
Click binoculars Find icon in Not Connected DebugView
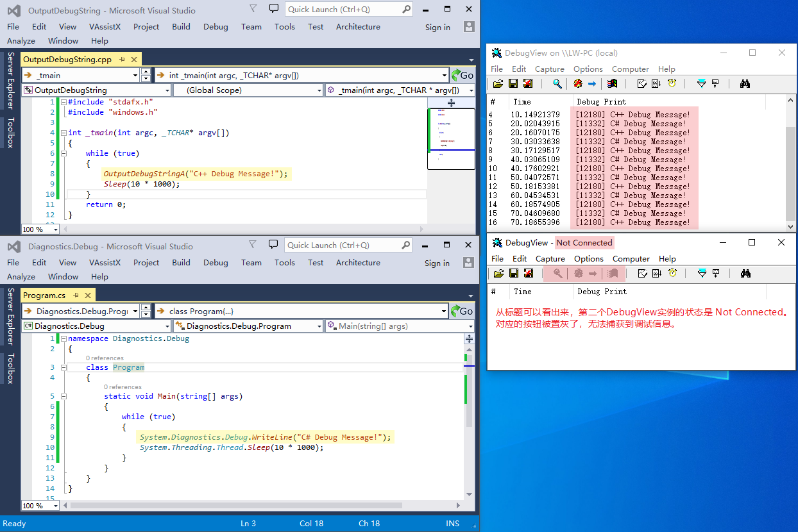(745, 274)
